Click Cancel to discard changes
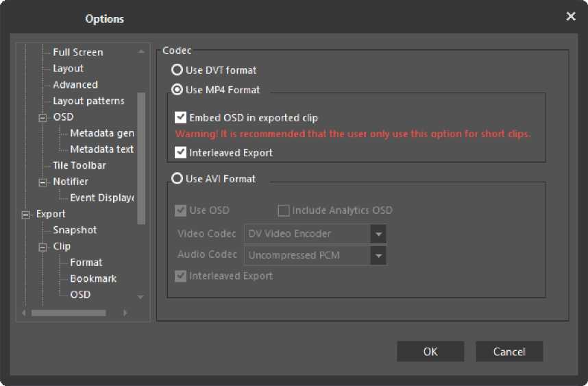The width and height of the screenshot is (588, 386). (x=509, y=352)
